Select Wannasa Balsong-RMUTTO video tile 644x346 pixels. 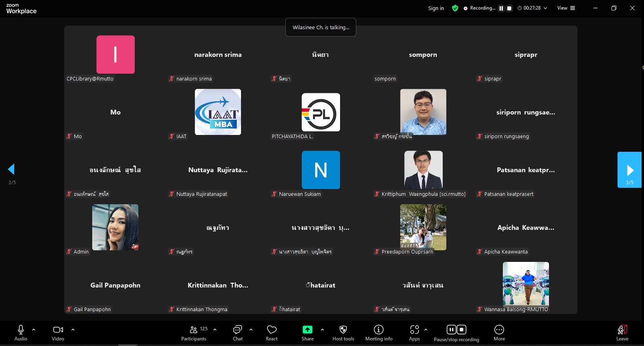click(x=526, y=285)
